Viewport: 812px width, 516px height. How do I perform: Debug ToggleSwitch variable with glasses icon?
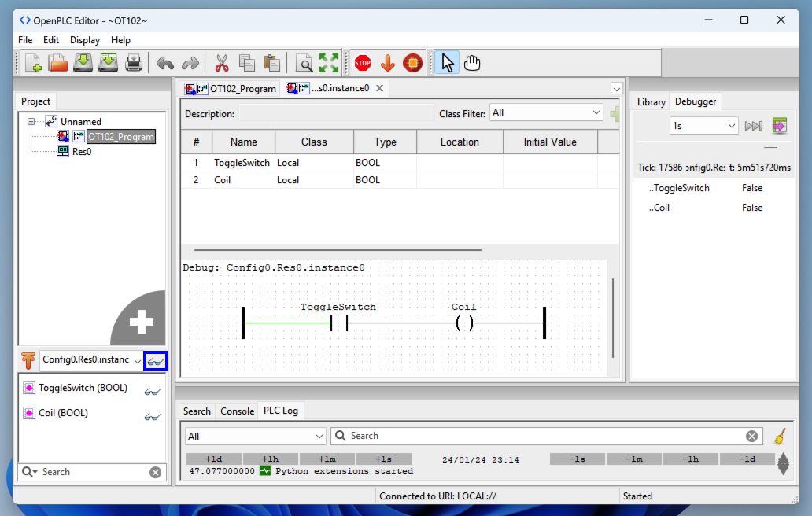153,391
